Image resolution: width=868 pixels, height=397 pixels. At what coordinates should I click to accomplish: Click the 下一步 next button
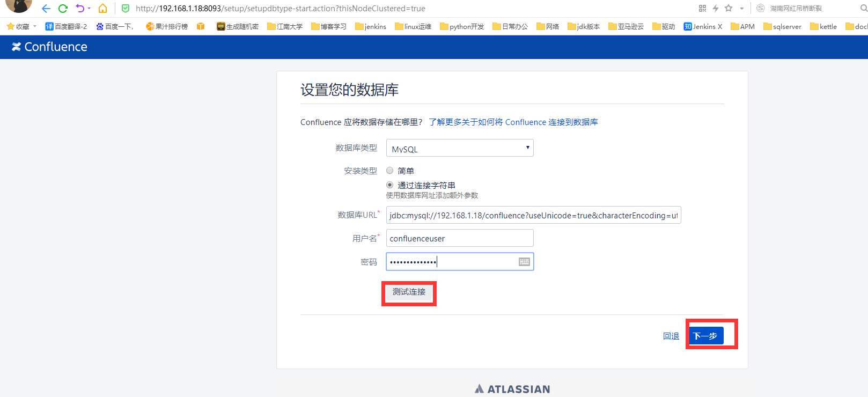(x=705, y=336)
